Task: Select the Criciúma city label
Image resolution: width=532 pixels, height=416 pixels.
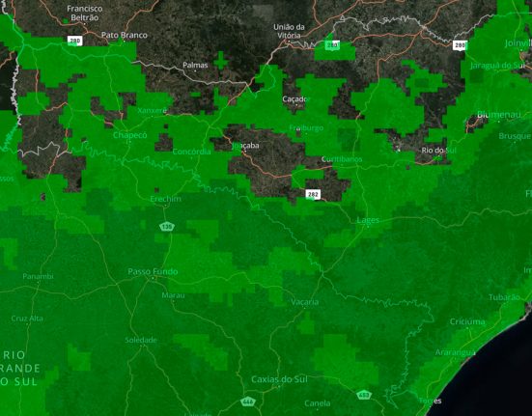Action: [467, 321]
